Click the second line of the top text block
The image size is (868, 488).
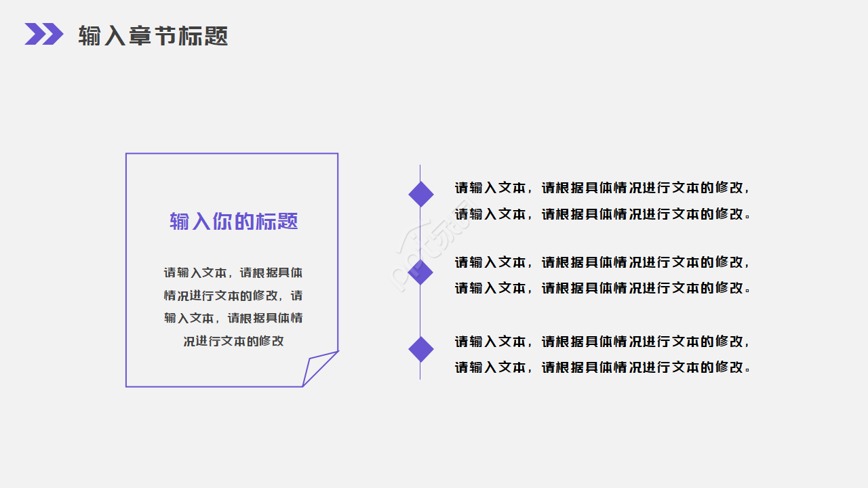click(602, 214)
